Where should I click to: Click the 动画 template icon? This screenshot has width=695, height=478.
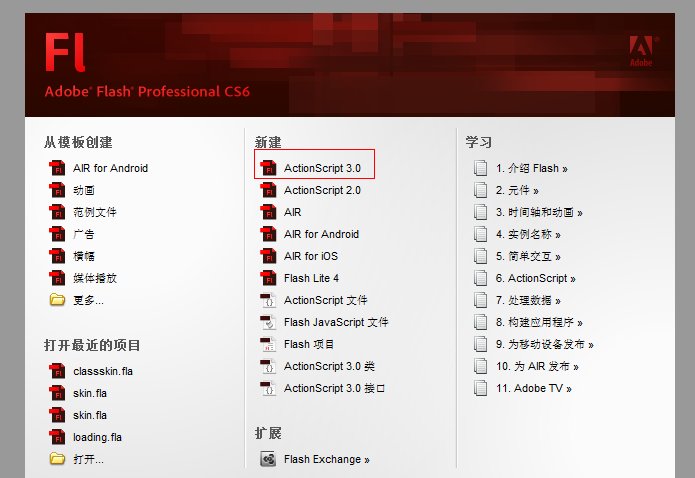pos(57,190)
